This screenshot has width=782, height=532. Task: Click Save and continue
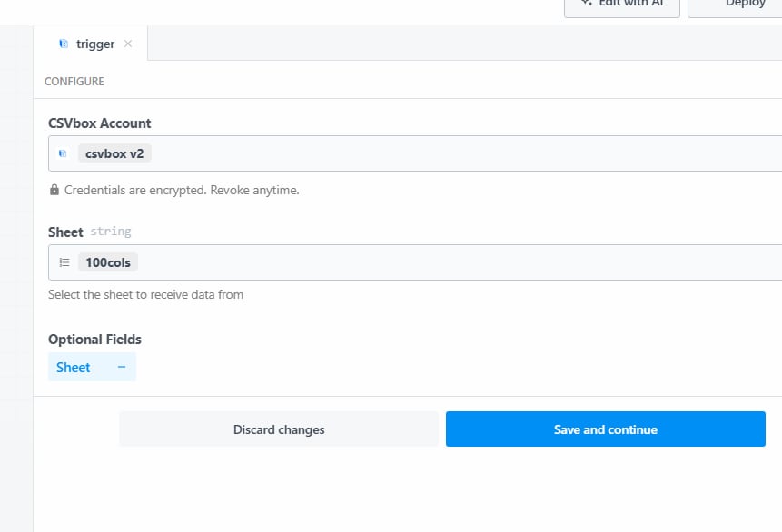click(606, 429)
